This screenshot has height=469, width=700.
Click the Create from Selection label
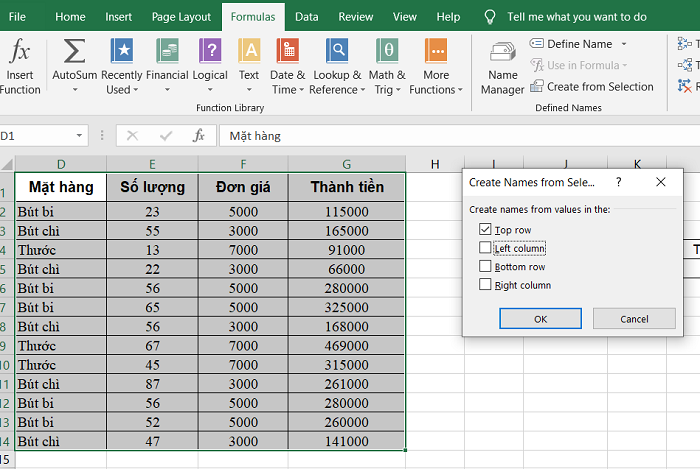point(600,86)
